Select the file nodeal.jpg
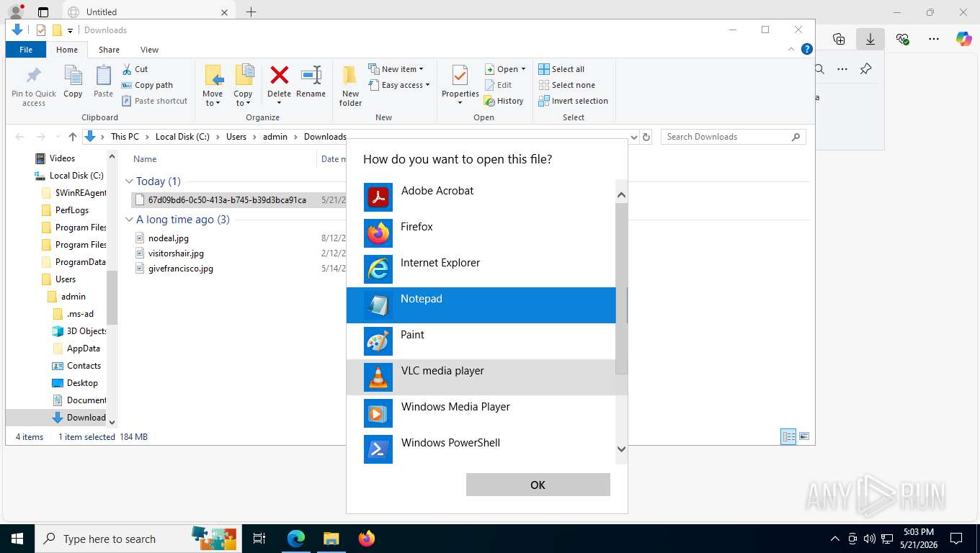This screenshot has height=553, width=980. point(168,238)
